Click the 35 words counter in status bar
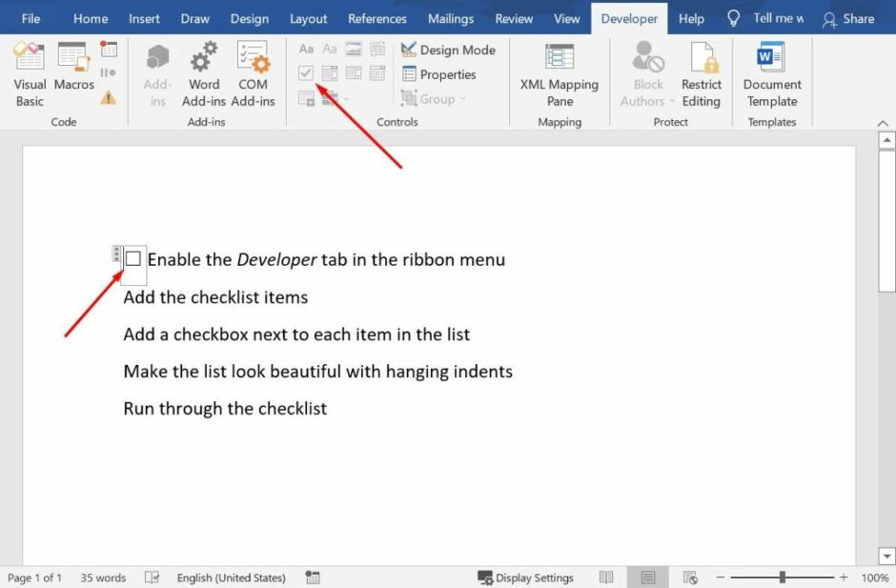 click(103, 577)
